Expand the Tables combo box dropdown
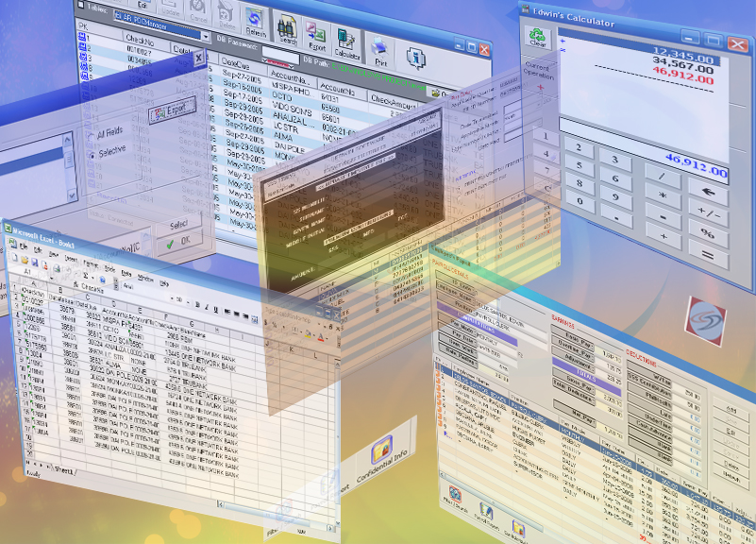This screenshot has height=544, width=756. pyautogui.click(x=205, y=36)
